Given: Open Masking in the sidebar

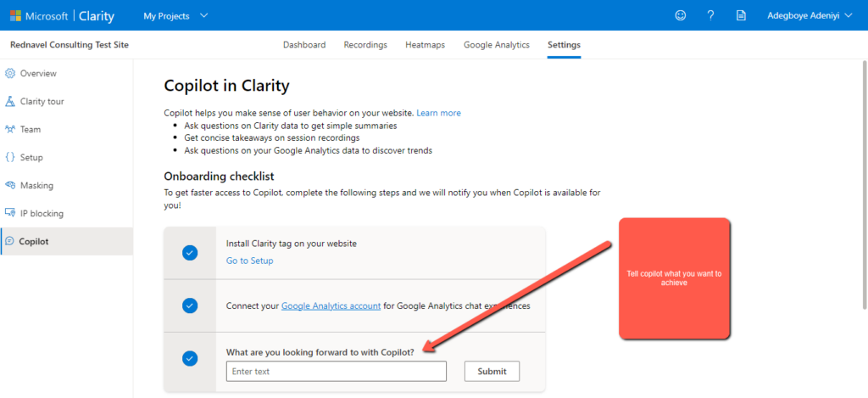Looking at the screenshot, I should pos(66,185).
